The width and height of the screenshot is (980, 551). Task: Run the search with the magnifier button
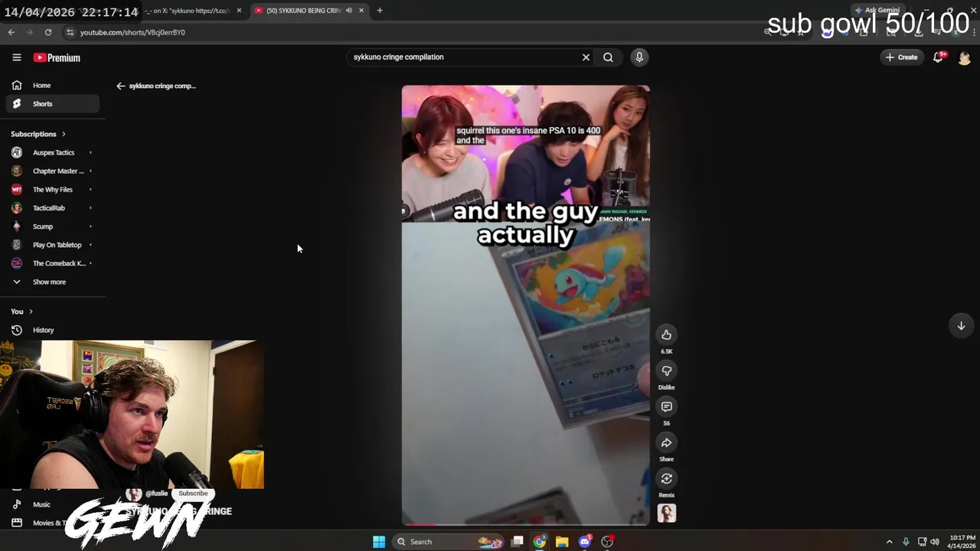(608, 57)
